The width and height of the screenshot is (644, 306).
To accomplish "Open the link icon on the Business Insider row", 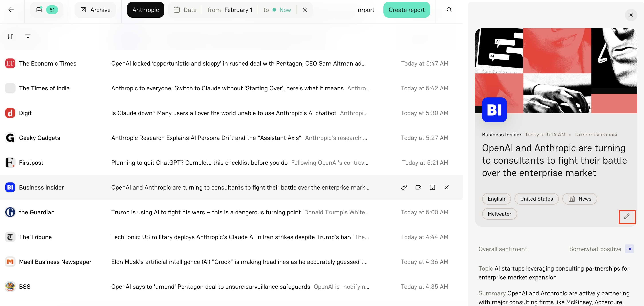I will point(404,187).
